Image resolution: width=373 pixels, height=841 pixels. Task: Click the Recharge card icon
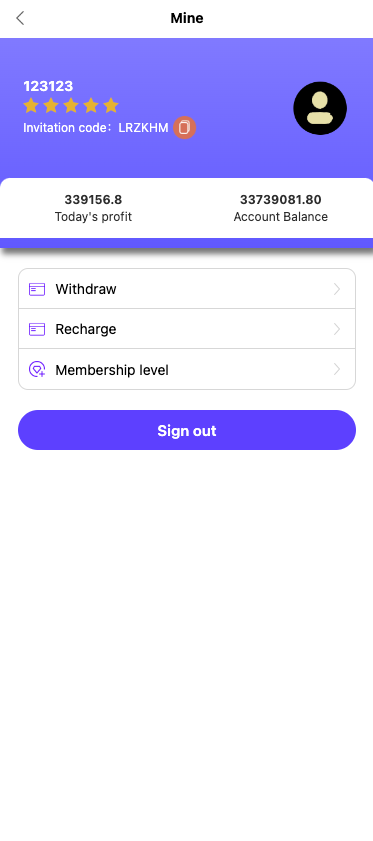(x=37, y=329)
